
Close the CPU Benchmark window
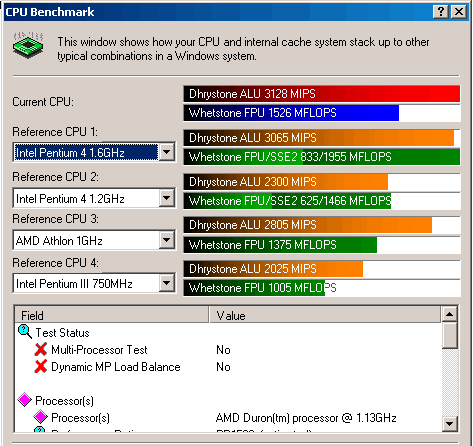(459, 12)
